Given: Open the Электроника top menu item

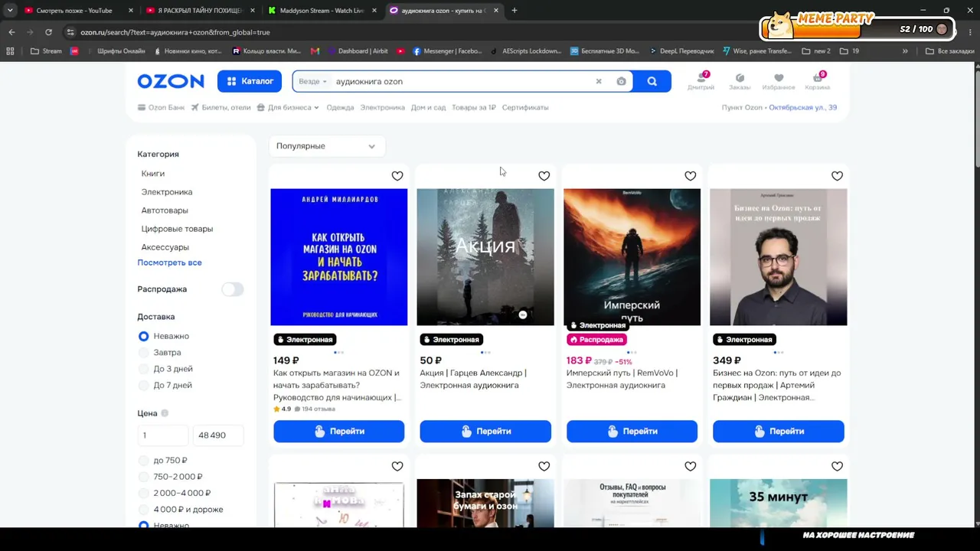Looking at the screenshot, I should coord(382,107).
